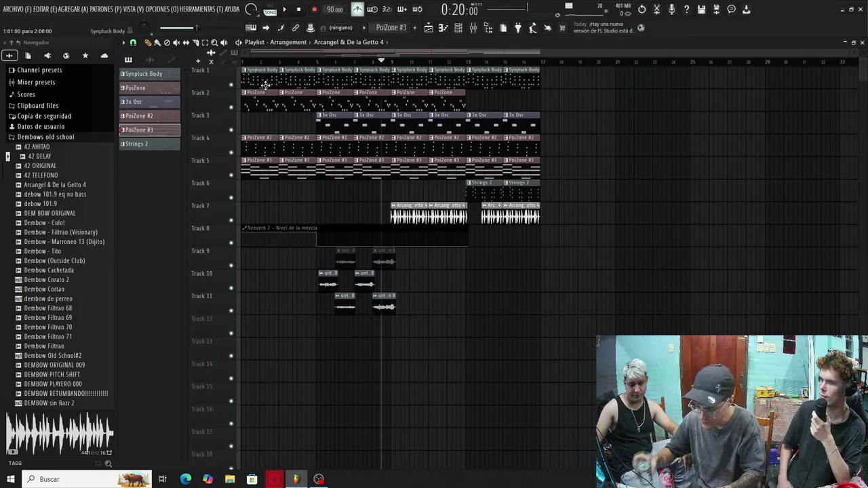Open browser plugin database speaker tab
868x488 pixels.
[x=47, y=56]
